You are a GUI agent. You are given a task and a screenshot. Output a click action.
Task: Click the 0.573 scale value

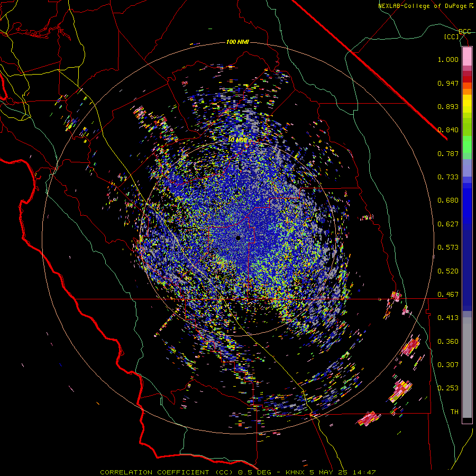(x=448, y=248)
